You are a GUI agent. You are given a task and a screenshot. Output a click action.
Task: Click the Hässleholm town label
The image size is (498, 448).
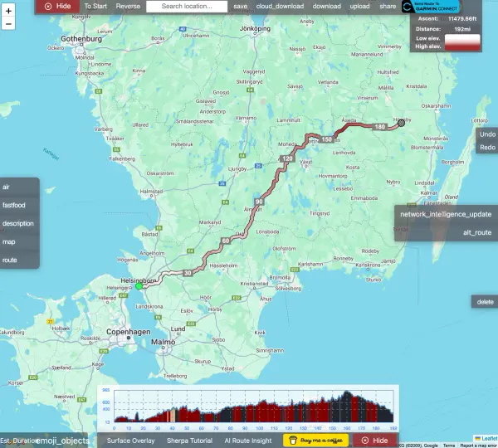223,265
